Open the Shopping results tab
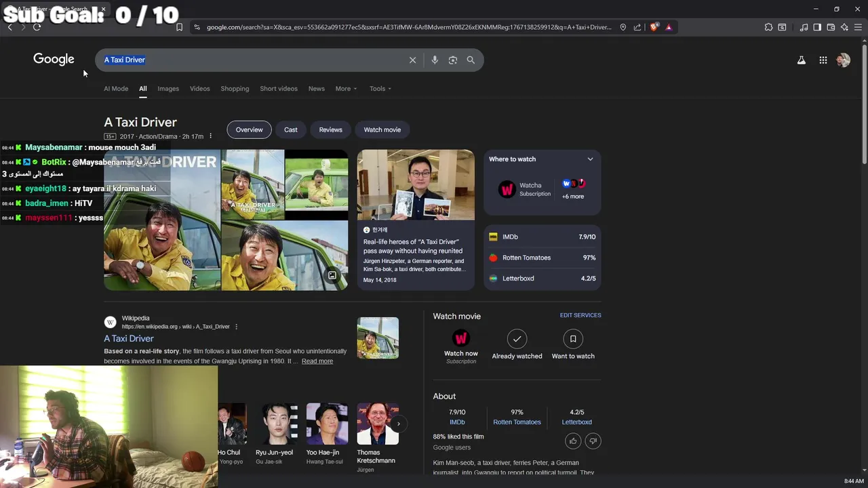This screenshot has height=488, width=868. pos(235,89)
